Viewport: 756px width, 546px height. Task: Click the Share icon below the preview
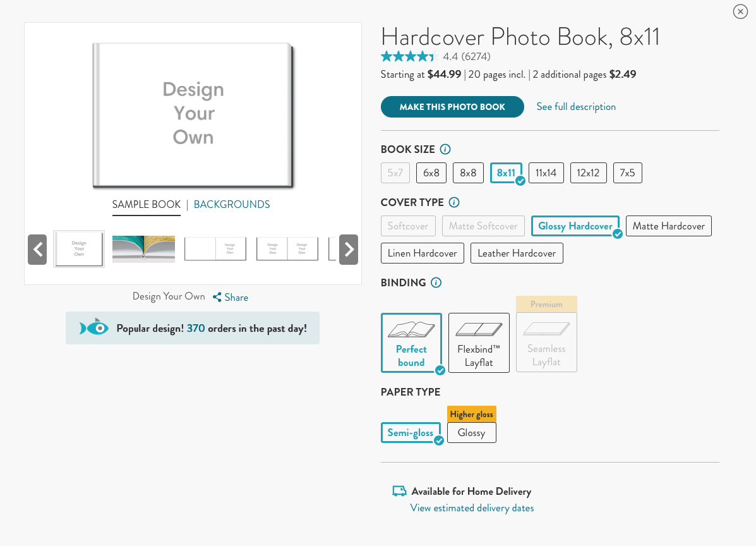(x=217, y=297)
